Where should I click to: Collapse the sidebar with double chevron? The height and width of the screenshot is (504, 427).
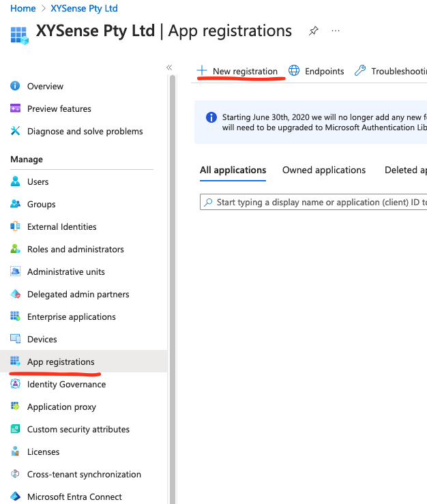click(169, 68)
